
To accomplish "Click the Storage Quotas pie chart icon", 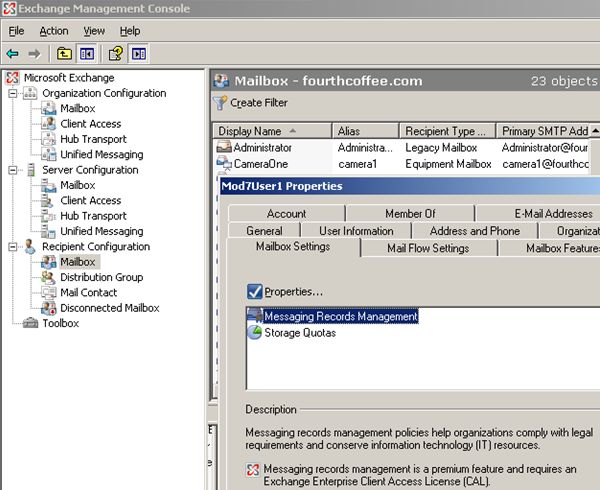I will coord(254,332).
